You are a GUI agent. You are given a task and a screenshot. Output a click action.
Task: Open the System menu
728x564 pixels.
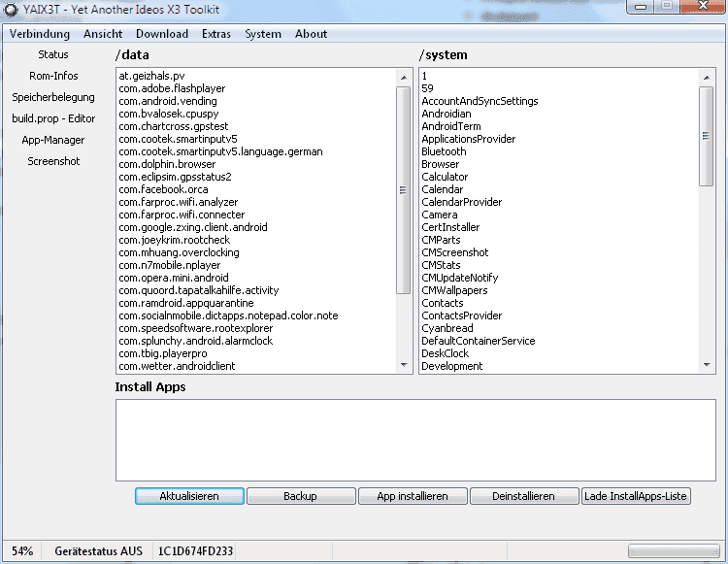[x=263, y=34]
